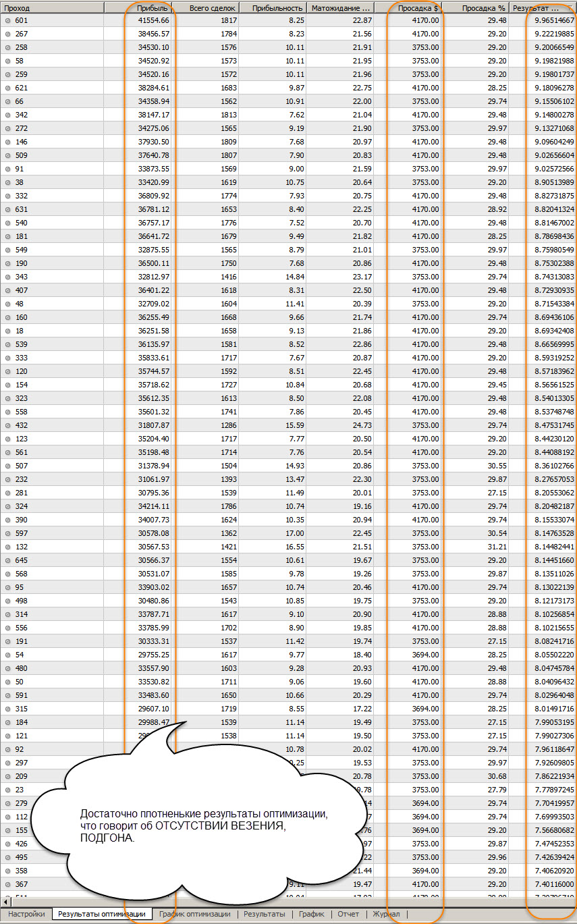Select the row icon for pass 342
Screen dimensions: 577x924
pos(7,115)
